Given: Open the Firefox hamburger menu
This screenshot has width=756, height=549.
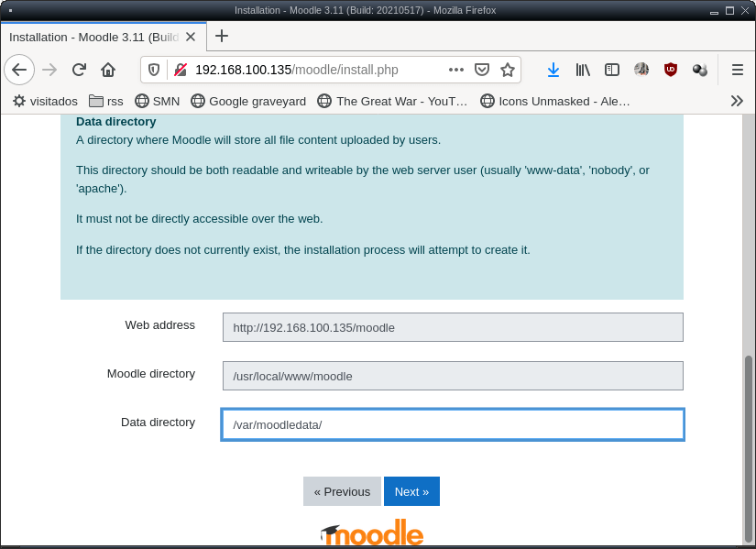Looking at the screenshot, I should (x=737, y=70).
